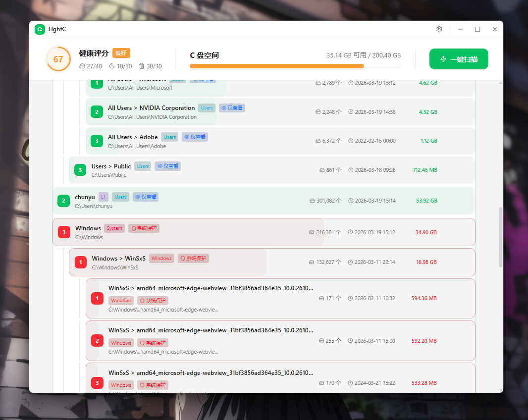528x420 pixels.
Task: Click the scrollbar up arrow at list top
Action: pyautogui.click(x=501, y=83)
